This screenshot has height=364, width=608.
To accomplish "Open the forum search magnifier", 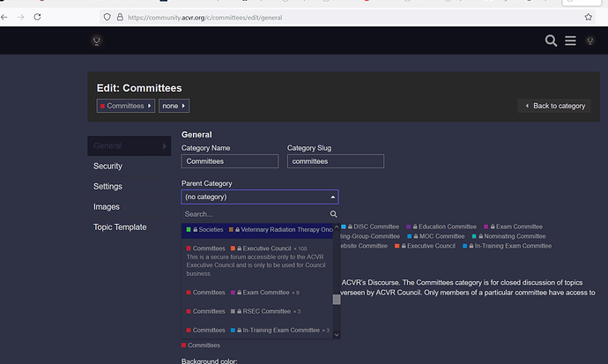I will click(x=551, y=41).
